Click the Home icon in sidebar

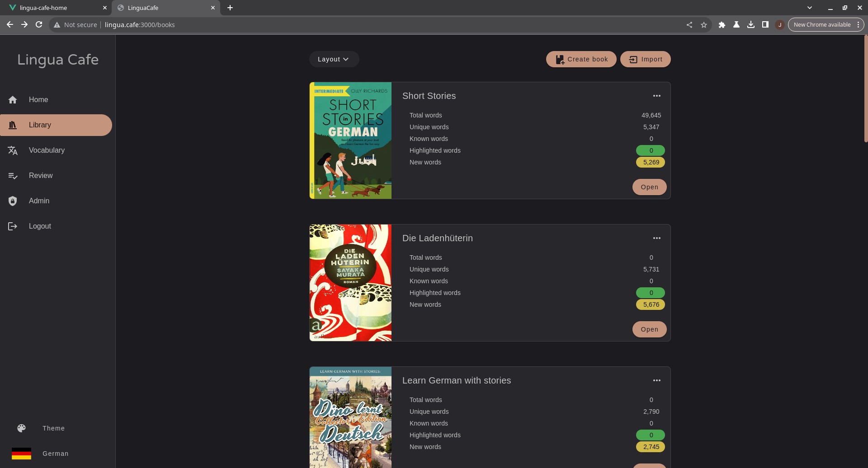pos(13,100)
